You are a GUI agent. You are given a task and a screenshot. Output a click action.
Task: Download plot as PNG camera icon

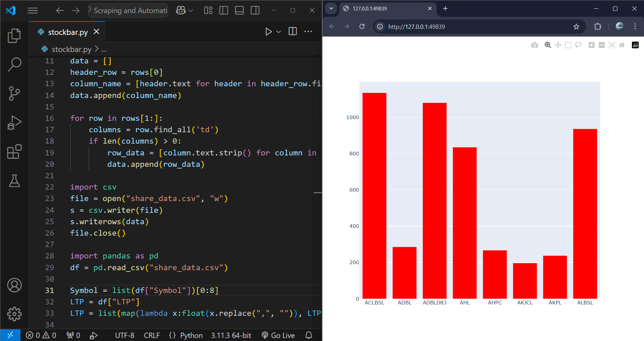(535, 45)
